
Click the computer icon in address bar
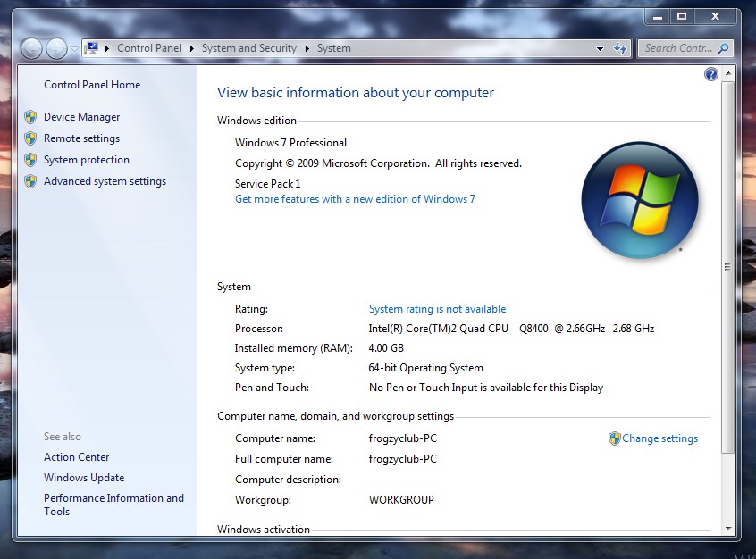pos(91,48)
